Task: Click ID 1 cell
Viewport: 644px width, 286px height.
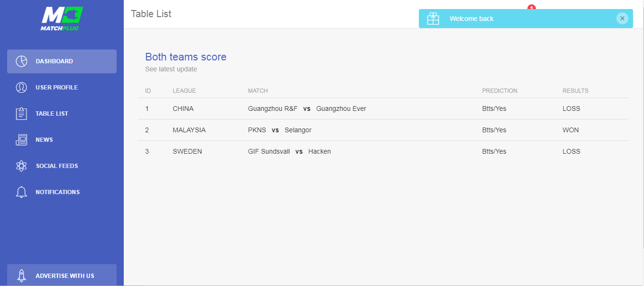Action: pyautogui.click(x=147, y=108)
